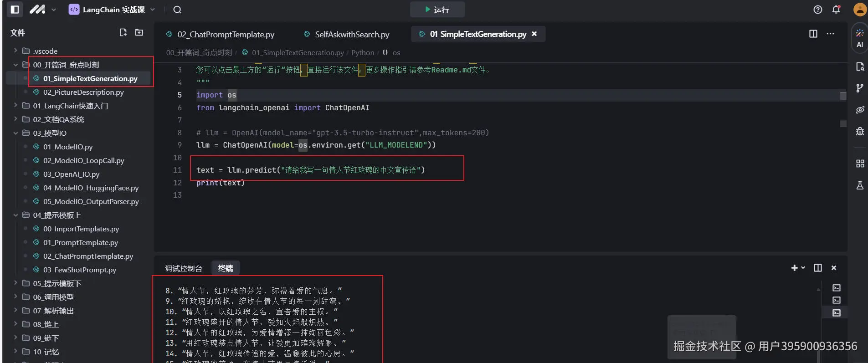
Task: Expand the 10_记忆 folder
Action: 15,352
